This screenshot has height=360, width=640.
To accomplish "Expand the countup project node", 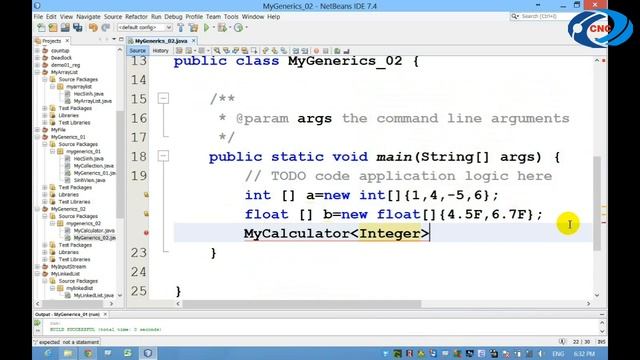I will 38,51.
